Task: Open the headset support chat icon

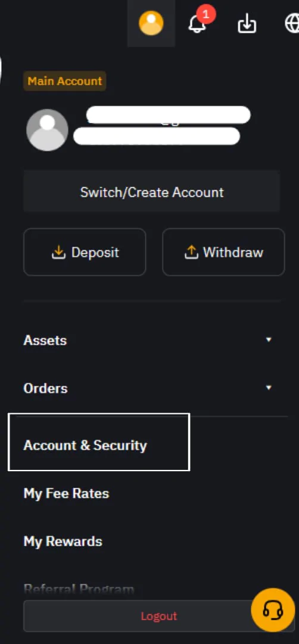Action: [273, 609]
